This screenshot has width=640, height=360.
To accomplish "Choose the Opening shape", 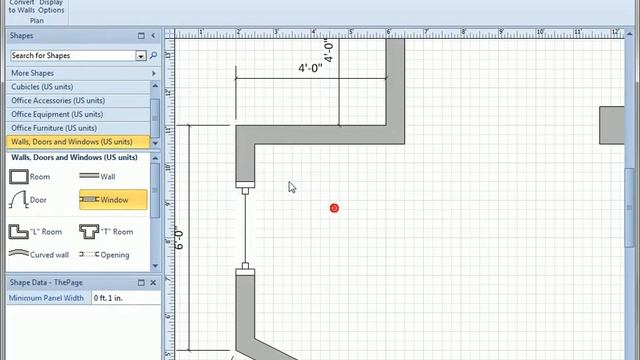I will click(104, 255).
